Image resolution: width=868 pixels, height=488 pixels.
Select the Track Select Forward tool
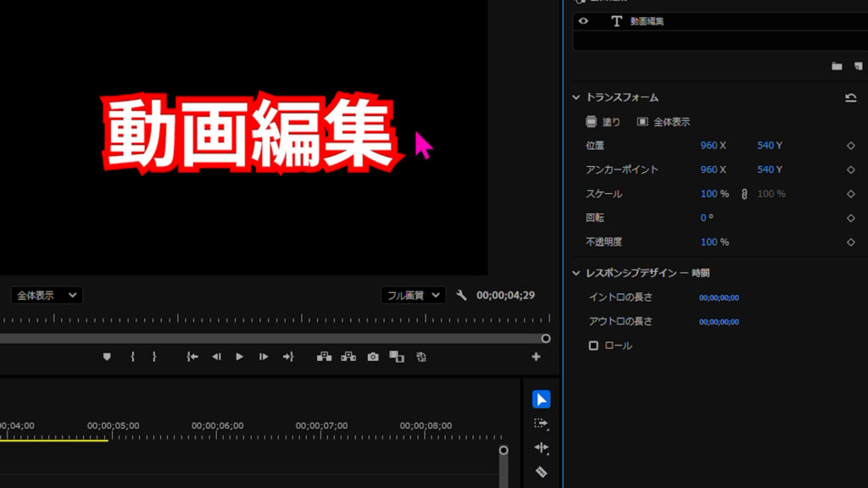coord(542,424)
